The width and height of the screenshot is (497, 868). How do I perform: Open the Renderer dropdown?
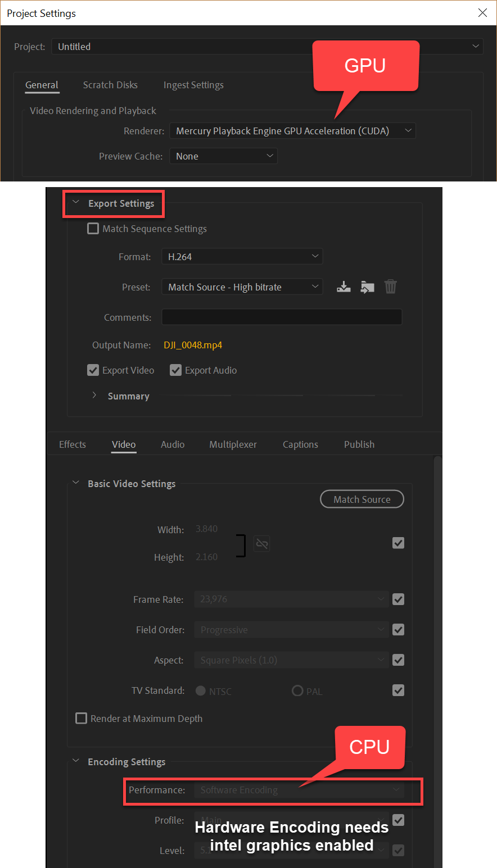292,130
